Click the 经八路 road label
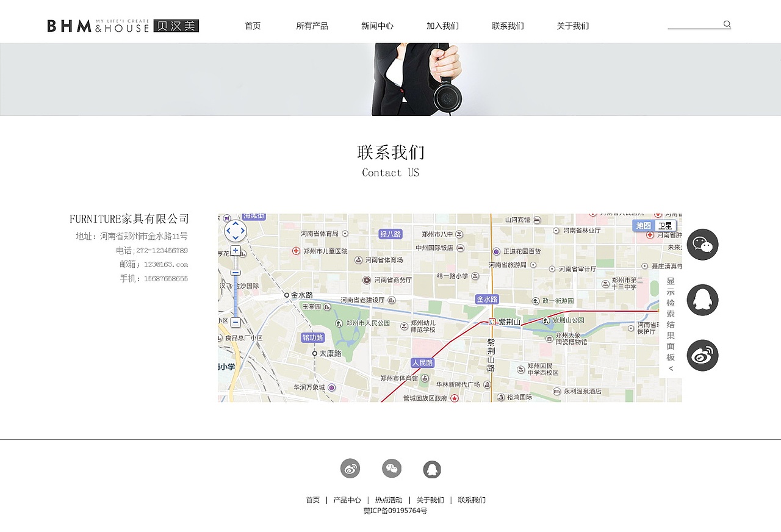The height and width of the screenshot is (532, 781). tap(390, 234)
